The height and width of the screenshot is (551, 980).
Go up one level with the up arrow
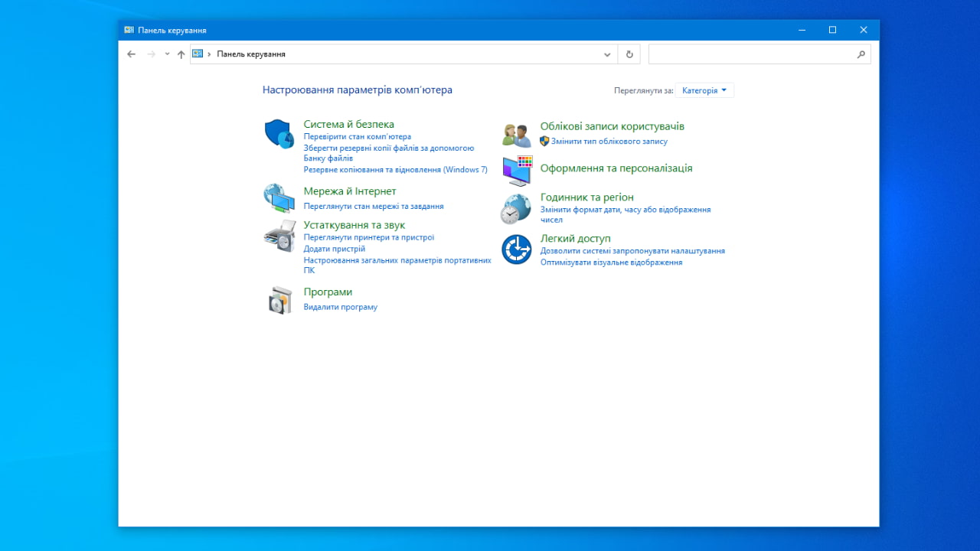pos(181,54)
